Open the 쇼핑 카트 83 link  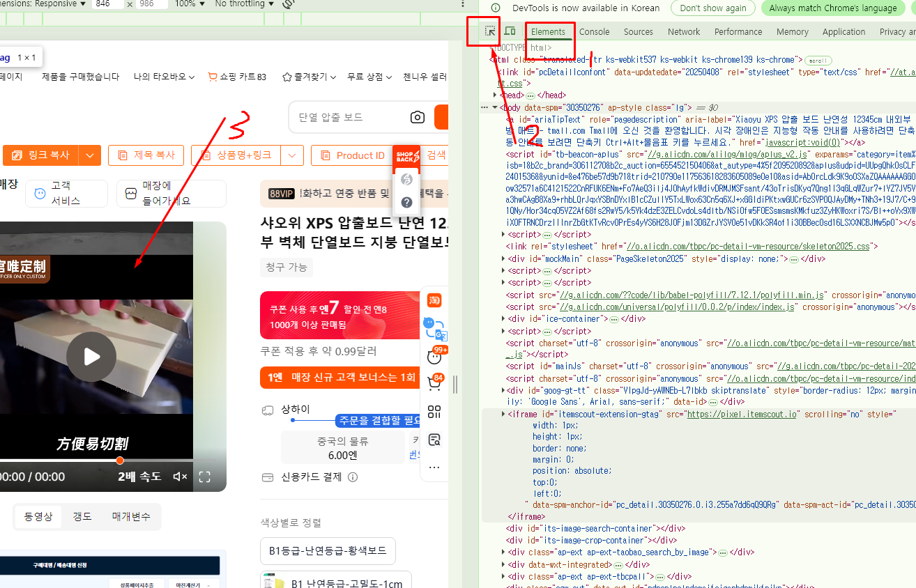point(237,77)
